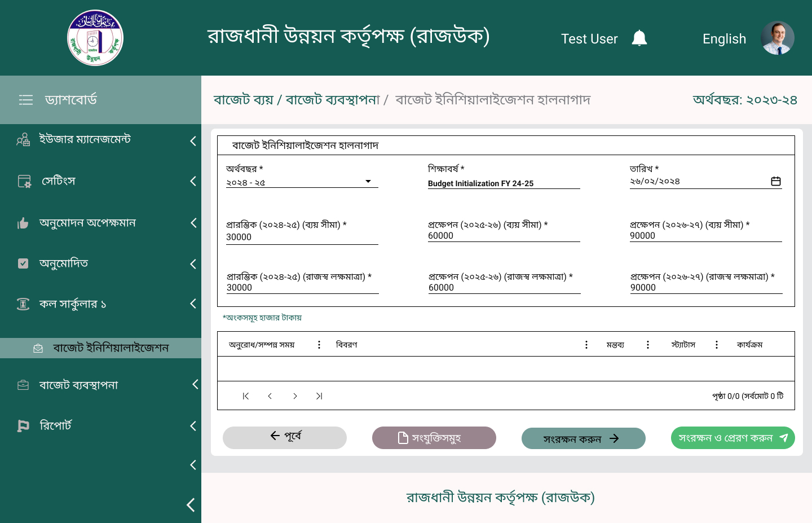Click the কল সার্কুলার ১ icon

tap(23, 304)
